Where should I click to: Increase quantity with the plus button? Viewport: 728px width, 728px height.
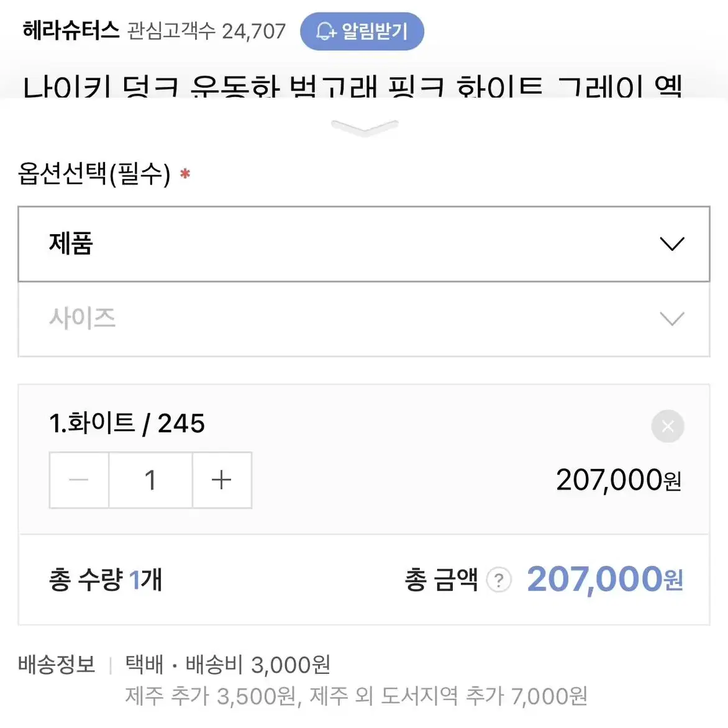pyautogui.click(x=222, y=480)
